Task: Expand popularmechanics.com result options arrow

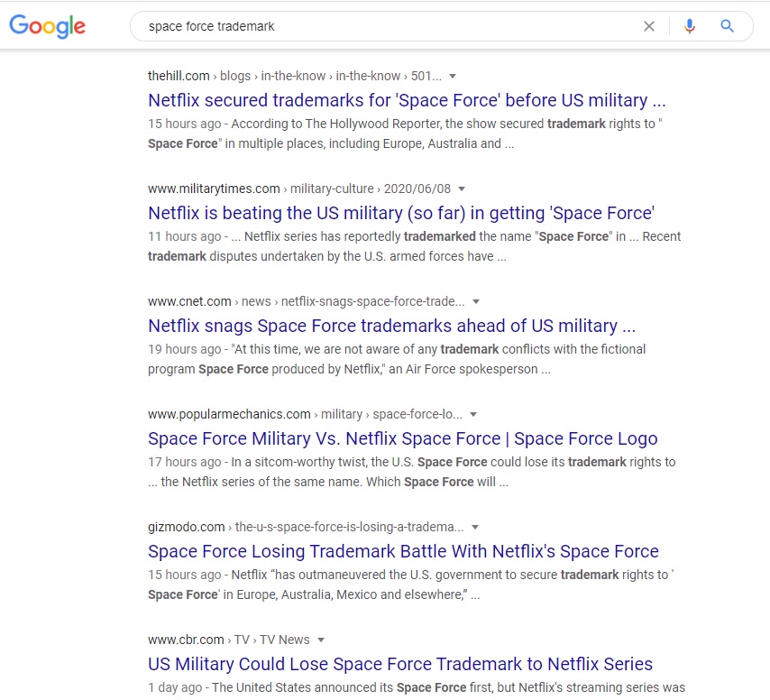Action: coord(473,415)
